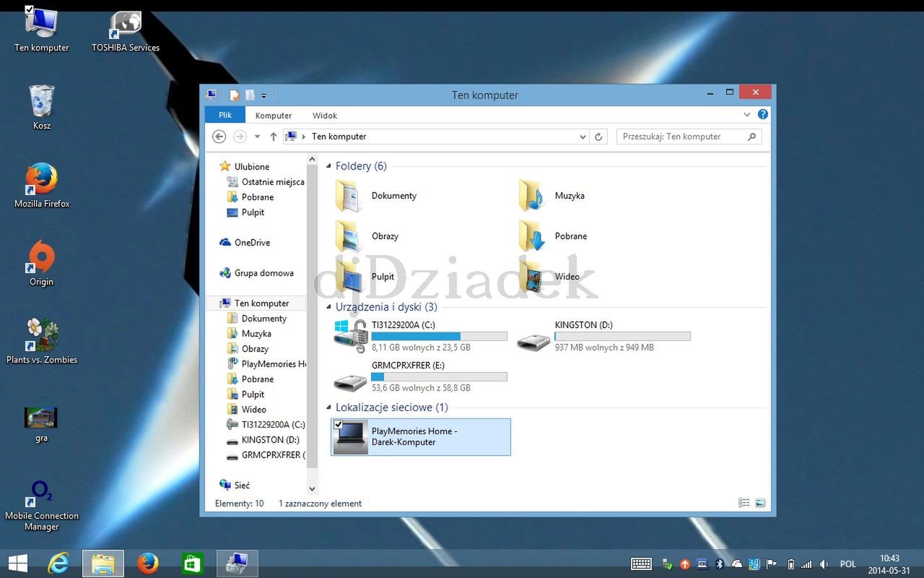Click New folder icon in quick access toolbar
Image resolution: width=924 pixels, height=578 pixels.
coord(250,95)
